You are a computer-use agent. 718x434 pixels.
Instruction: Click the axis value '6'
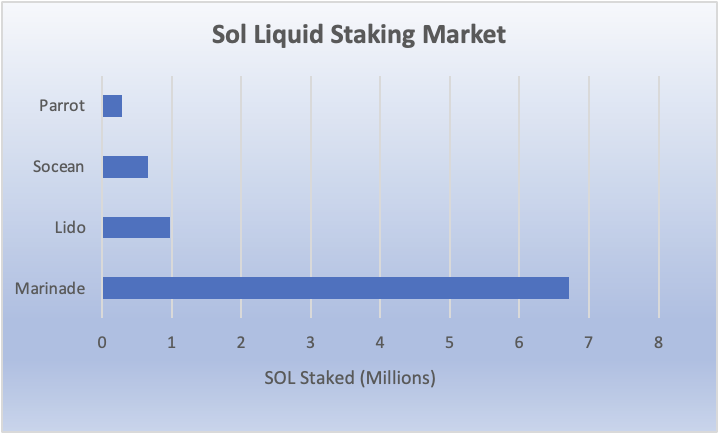point(519,342)
